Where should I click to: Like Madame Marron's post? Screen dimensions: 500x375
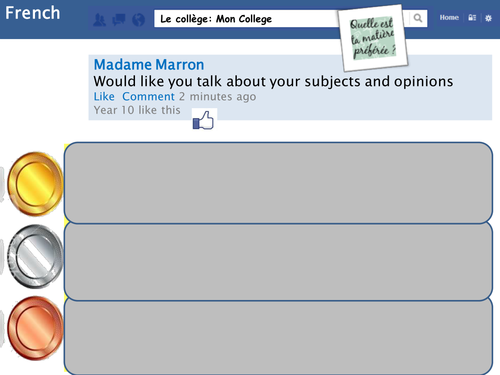pyautogui.click(x=104, y=97)
